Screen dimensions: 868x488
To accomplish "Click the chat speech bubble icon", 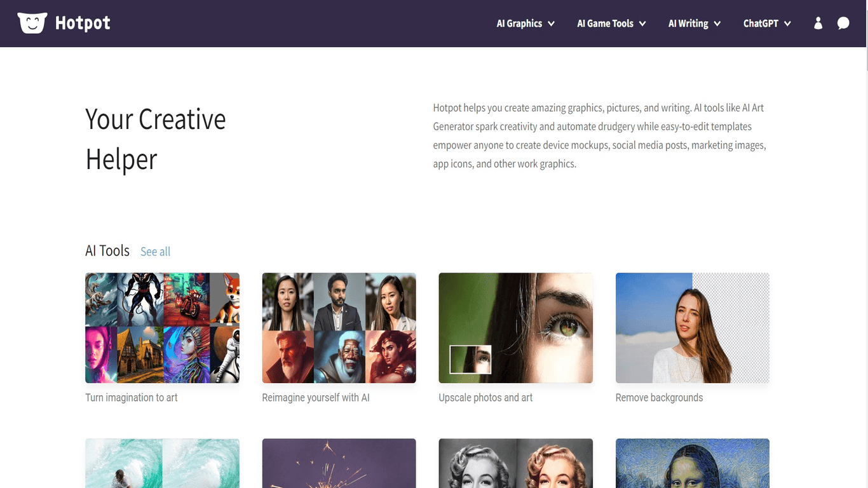I will (x=843, y=24).
